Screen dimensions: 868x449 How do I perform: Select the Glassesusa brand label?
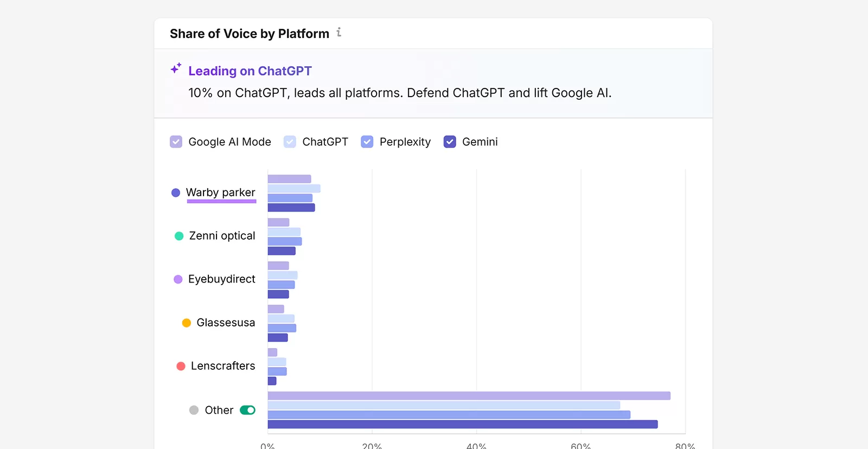(226, 323)
